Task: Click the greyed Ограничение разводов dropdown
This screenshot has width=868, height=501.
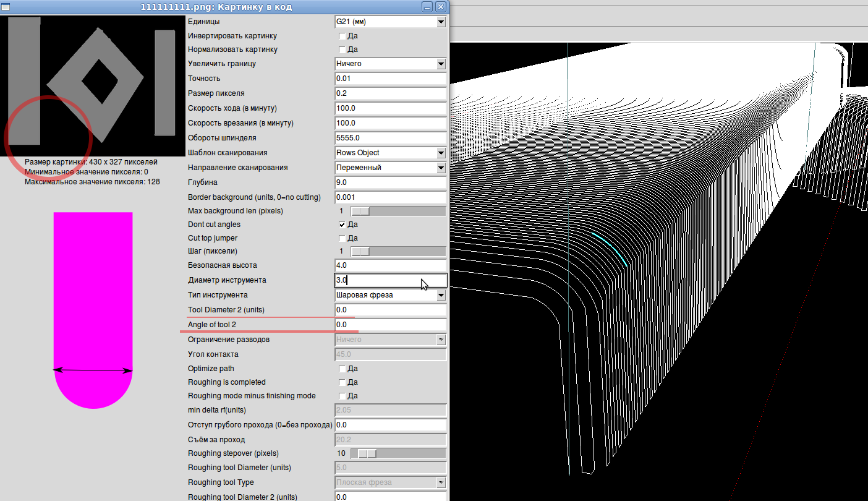Action: pyautogui.click(x=390, y=340)
